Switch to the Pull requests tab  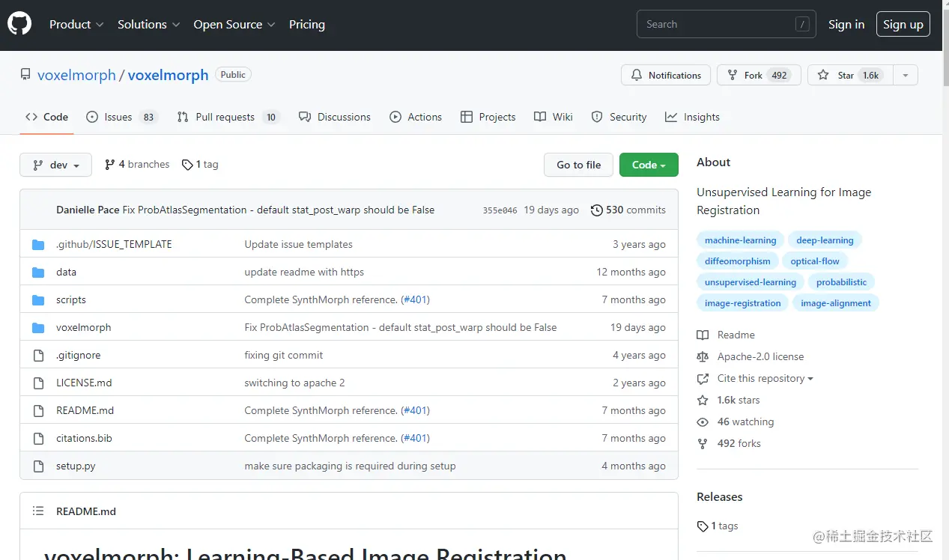coord(225,117)
